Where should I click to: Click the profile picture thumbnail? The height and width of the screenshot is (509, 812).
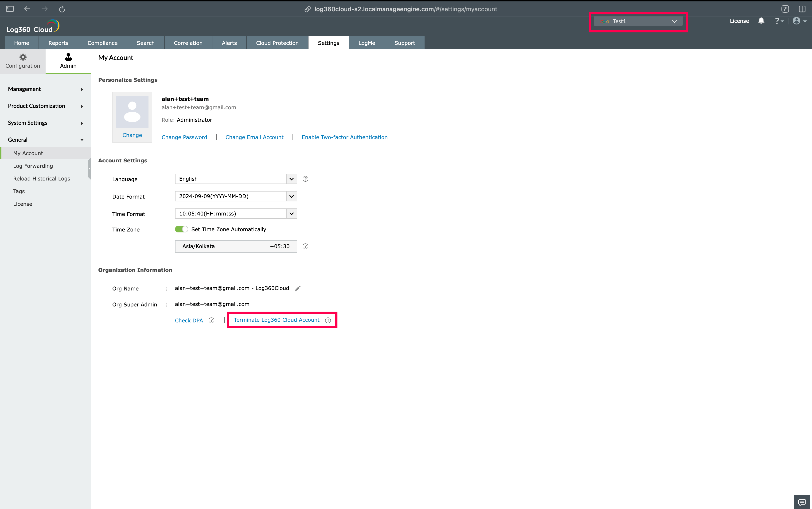pos(132,112)
